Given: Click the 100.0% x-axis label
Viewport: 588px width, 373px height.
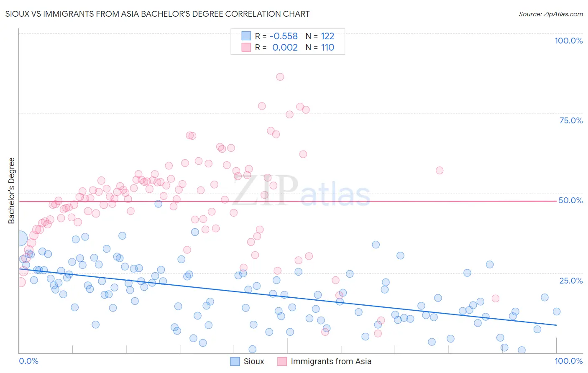Looking at the screenshot, I should coord(569,361).
